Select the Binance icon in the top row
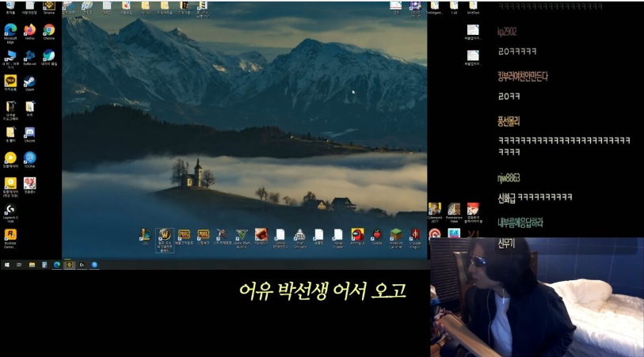Image resolution: width=644 pixels, height=357 pixels. (x=49, y=7)
